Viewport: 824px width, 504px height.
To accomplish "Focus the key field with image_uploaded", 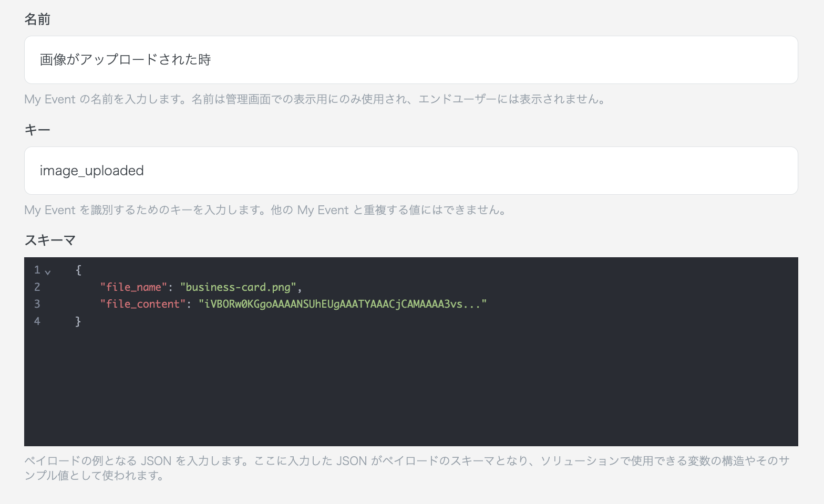I will 410,171.
